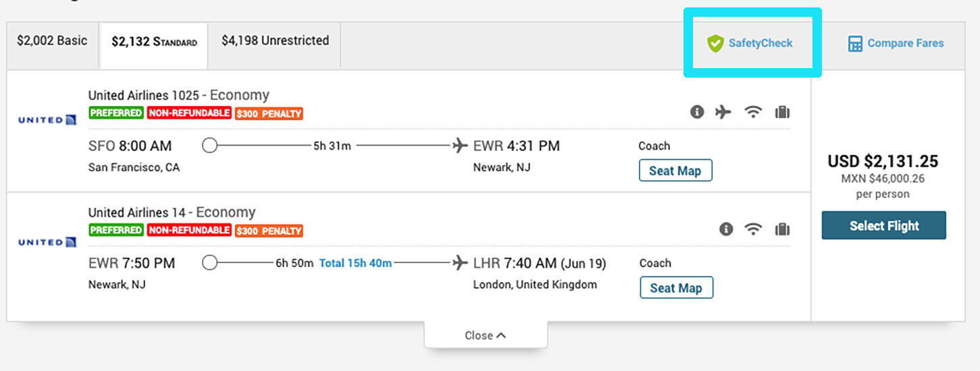Screen dimensions: 980x371
Task: Click baggage icon for United Airlines 1025
Action: click(x=782, y=112)
